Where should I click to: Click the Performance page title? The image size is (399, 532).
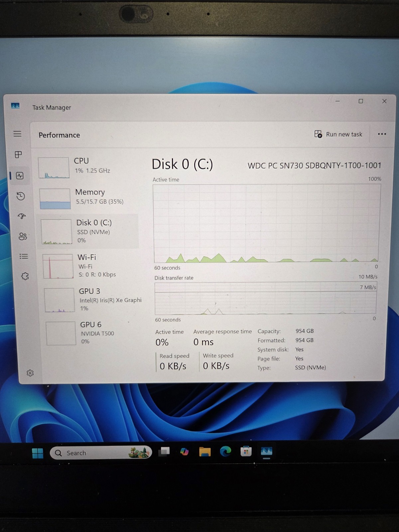click(x=59, y=135)
